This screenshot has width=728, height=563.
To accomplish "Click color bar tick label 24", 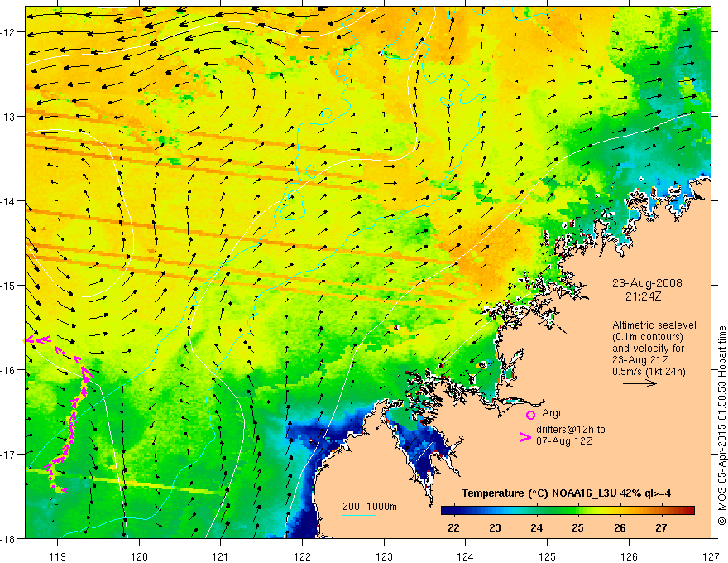I will 537,527.
